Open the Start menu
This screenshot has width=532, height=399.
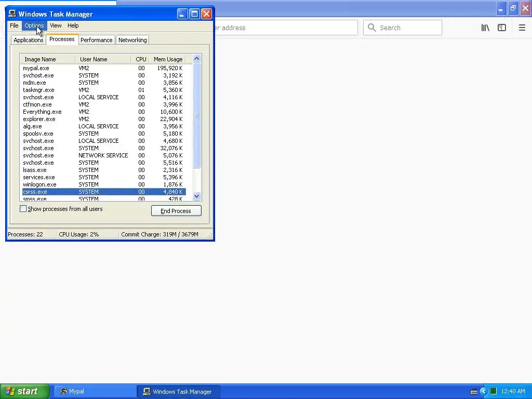(25, 391)
